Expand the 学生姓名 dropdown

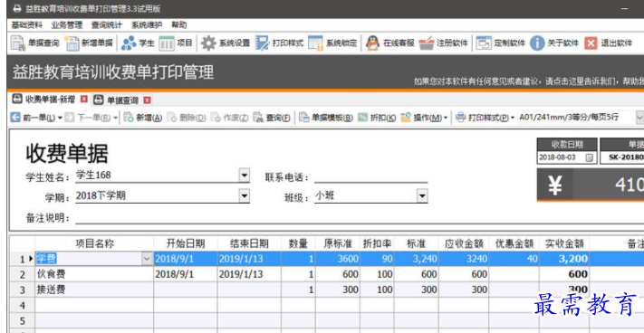pyautogui.click(x=245, y=176)
